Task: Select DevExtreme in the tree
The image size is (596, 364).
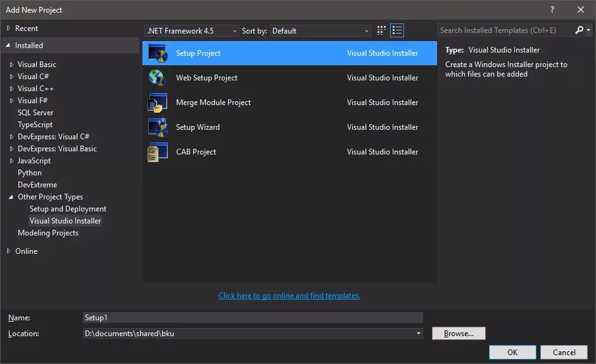Action: coord(37,185)
